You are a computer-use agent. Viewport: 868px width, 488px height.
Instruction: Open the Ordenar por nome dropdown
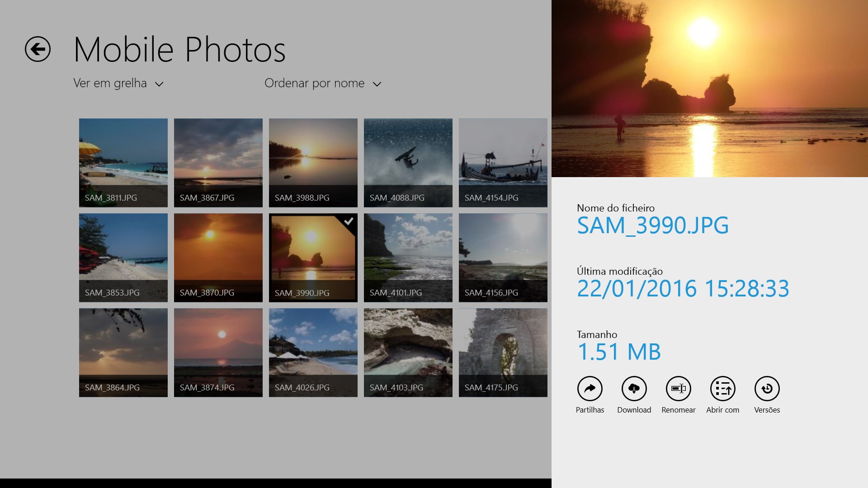pos(315,84)
